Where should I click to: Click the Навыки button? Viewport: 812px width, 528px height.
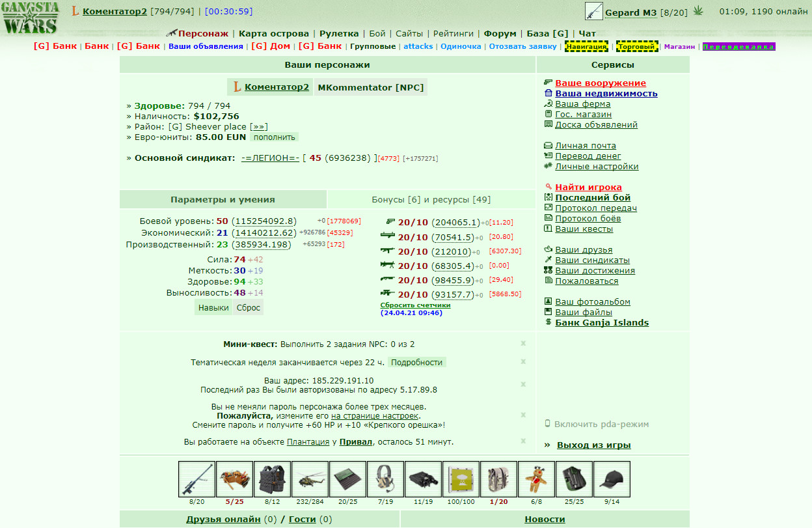(213, 308)
